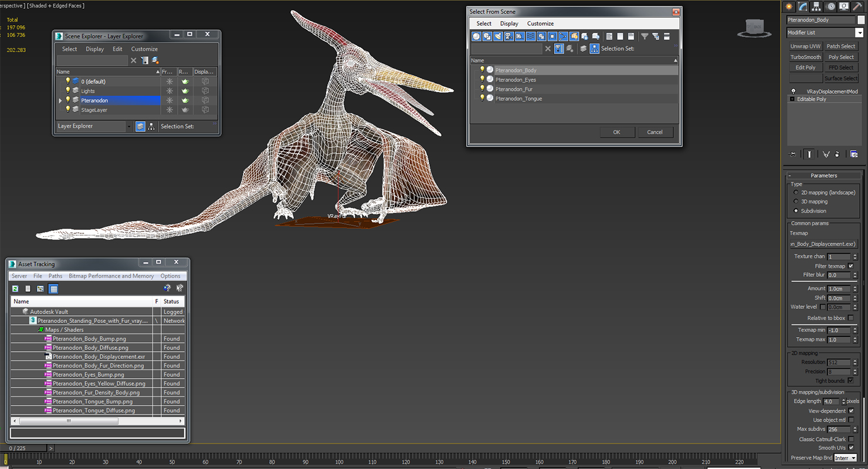Toggle the Filter texmap checkbox

(x=850, y=266)
